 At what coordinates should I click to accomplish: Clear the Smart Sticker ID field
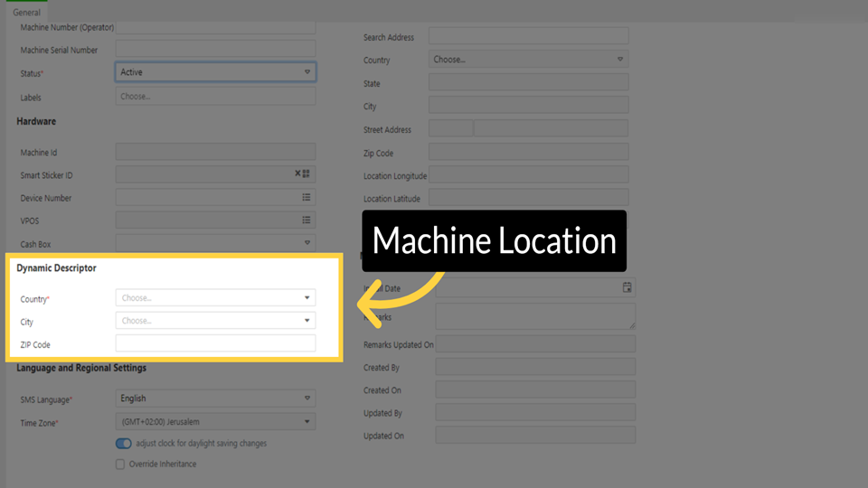pos(297,174)
